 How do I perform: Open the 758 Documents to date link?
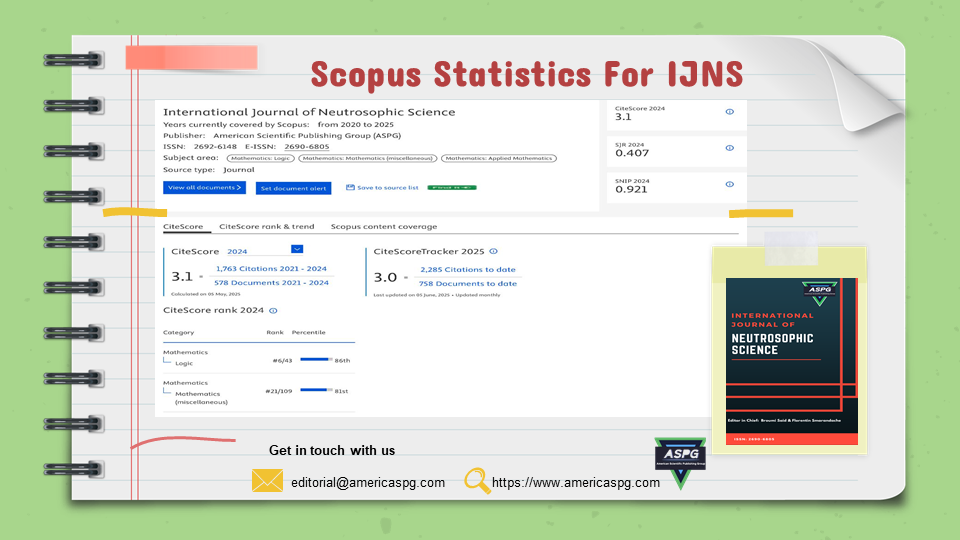tap(468, 283)
